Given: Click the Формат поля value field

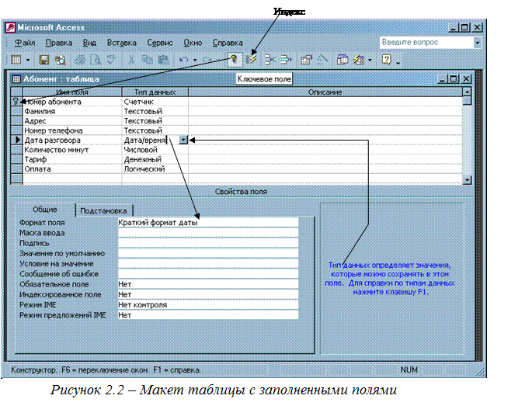Looking at the screenshot, I should point(208,223).
